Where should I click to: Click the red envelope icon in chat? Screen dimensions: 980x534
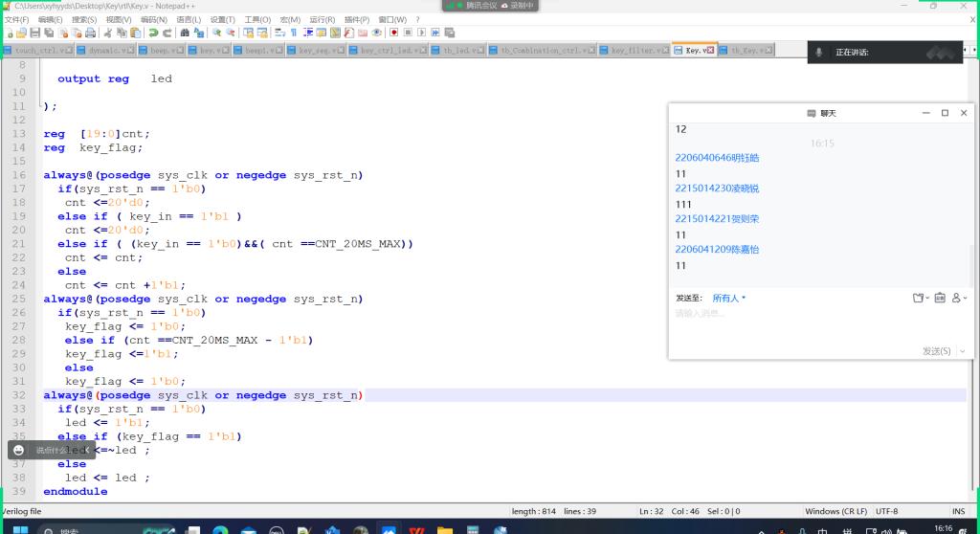click(940, 298)
